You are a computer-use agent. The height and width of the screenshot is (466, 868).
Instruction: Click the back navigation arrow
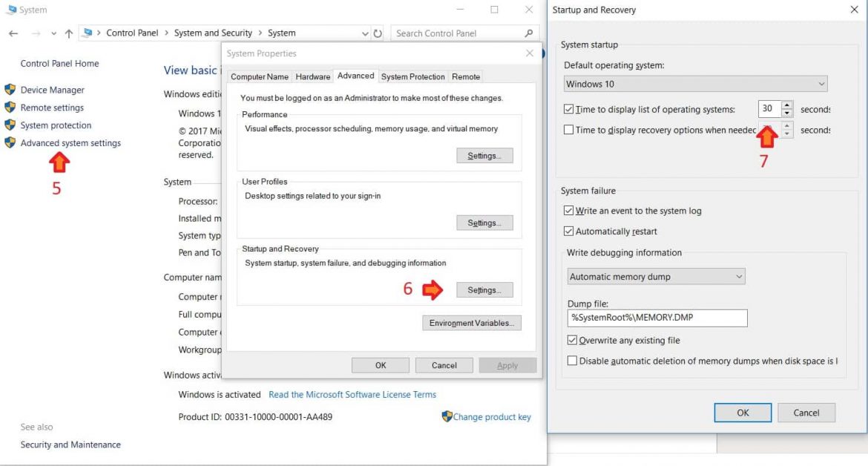click(12, 33)
